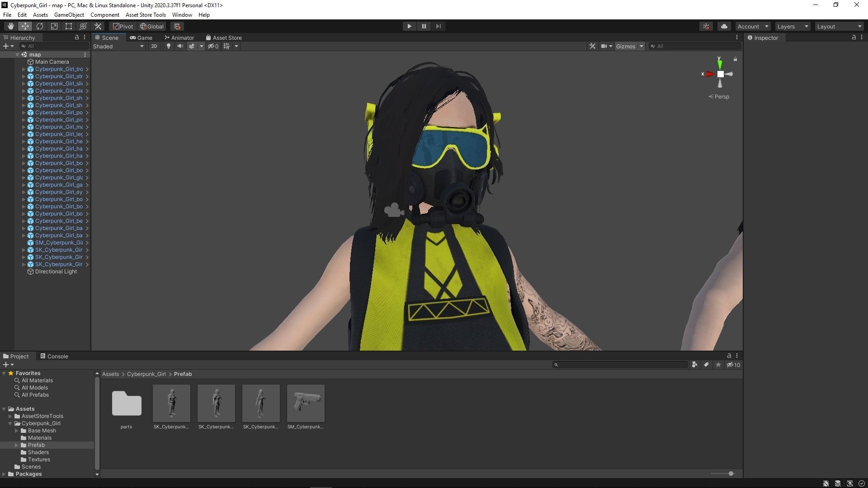Toggle 2D view mode
This screenshot has height=488, width=868.
(x=154, y=46)
